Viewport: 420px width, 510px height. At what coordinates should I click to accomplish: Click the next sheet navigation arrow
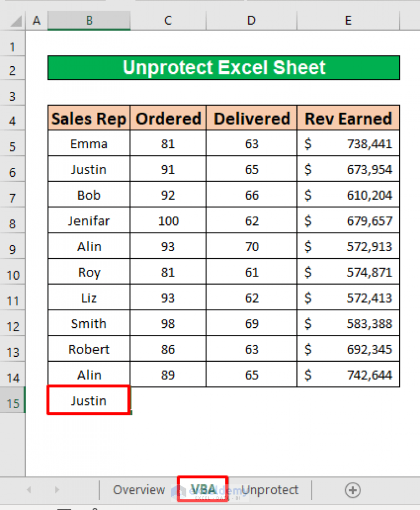click(x=57, y=490)
